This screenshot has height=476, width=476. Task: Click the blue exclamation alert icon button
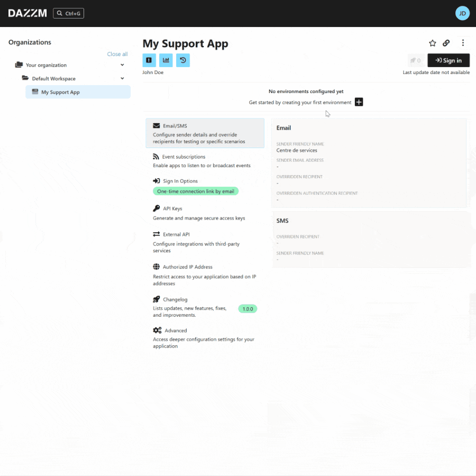pyautogui.click(x=149, y=60)
